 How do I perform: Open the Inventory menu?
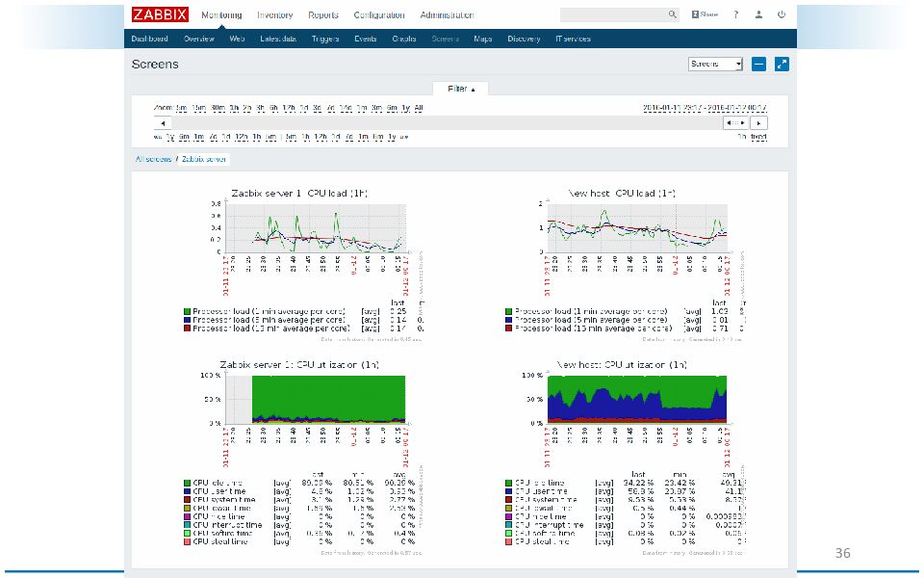coord(274,15)
